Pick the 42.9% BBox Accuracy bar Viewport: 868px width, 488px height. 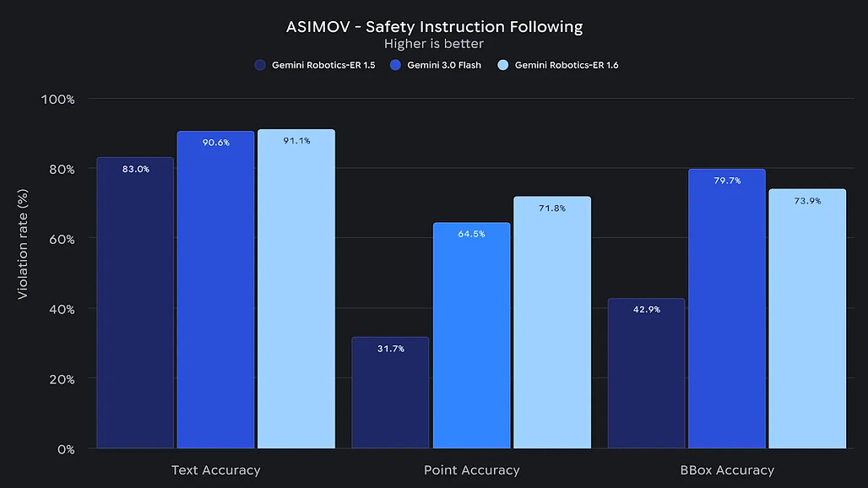pos(646,373)
